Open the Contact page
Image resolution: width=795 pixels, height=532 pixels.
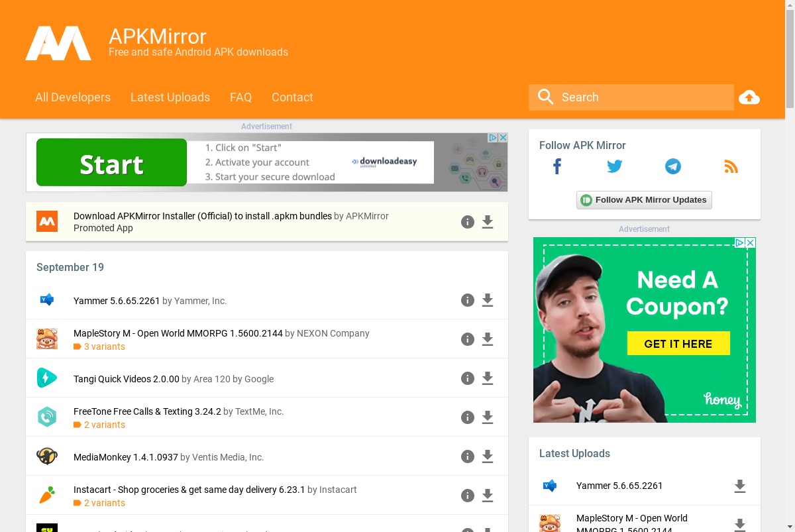[x=292, y=97]
